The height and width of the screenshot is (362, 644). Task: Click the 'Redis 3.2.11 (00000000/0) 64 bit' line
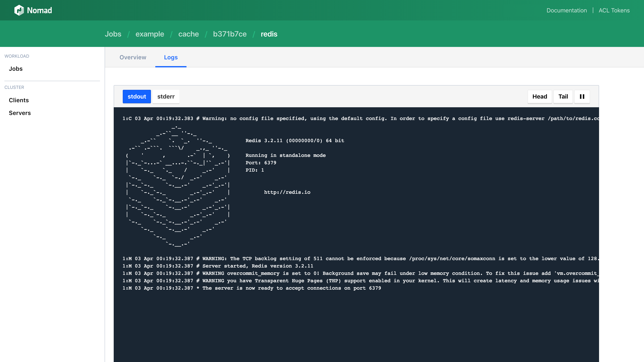[295, 141]
